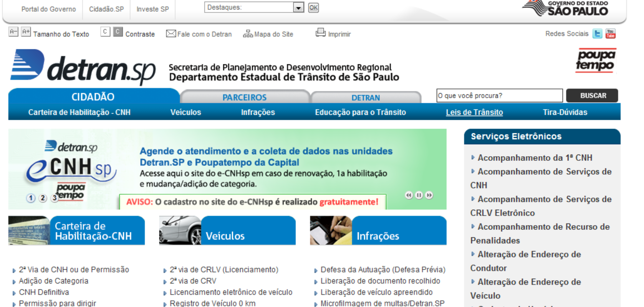
Task: Open Liberação de documento recolhido link
Action: click(x=380, y=281)
